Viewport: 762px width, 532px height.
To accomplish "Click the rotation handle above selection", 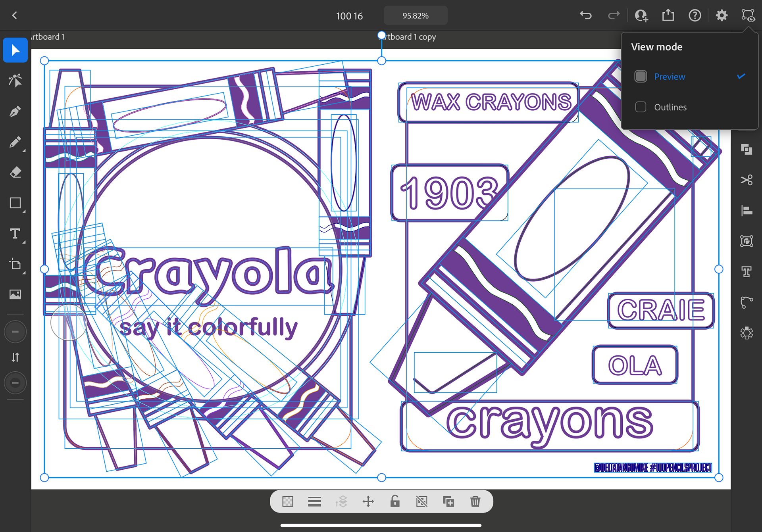I will click(381, 35).
